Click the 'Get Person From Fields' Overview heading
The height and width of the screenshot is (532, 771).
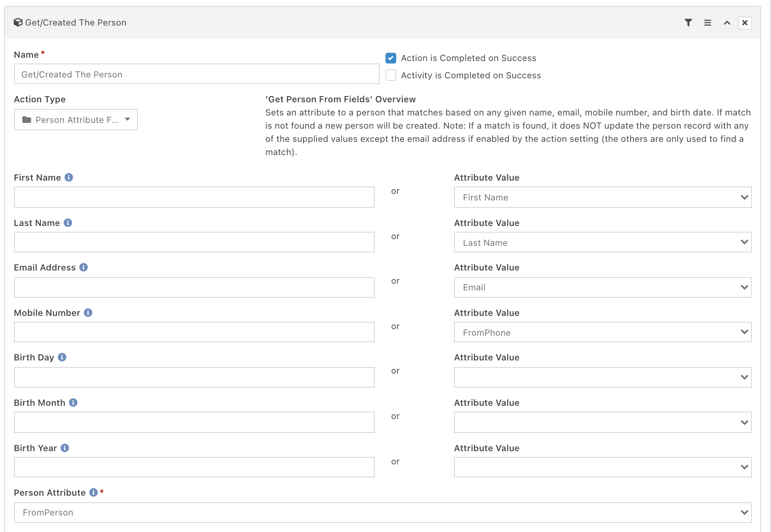click(341, 99)
